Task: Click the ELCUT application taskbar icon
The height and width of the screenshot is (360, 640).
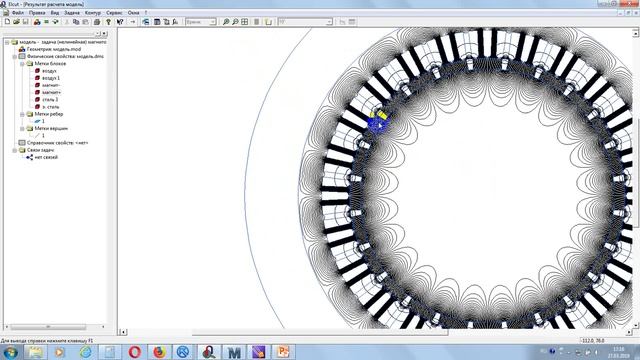Action: tap(209, 352)
